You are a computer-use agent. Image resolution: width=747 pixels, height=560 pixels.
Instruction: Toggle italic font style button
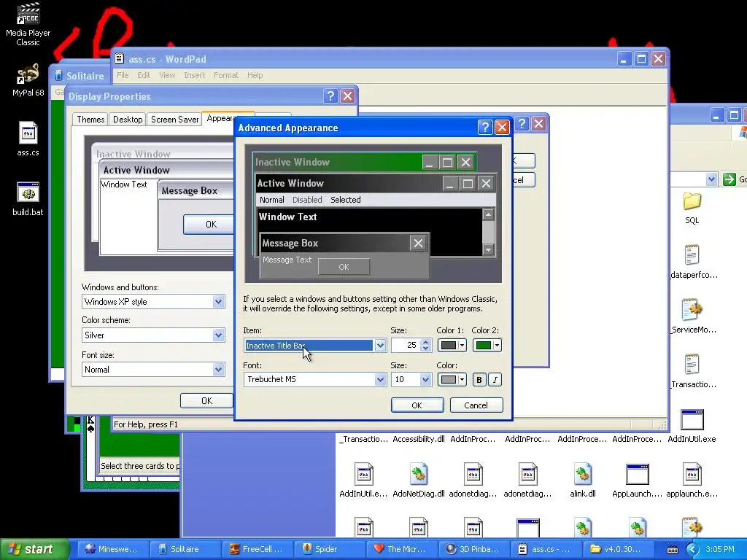pyautogui.click(x=495, y=379)
